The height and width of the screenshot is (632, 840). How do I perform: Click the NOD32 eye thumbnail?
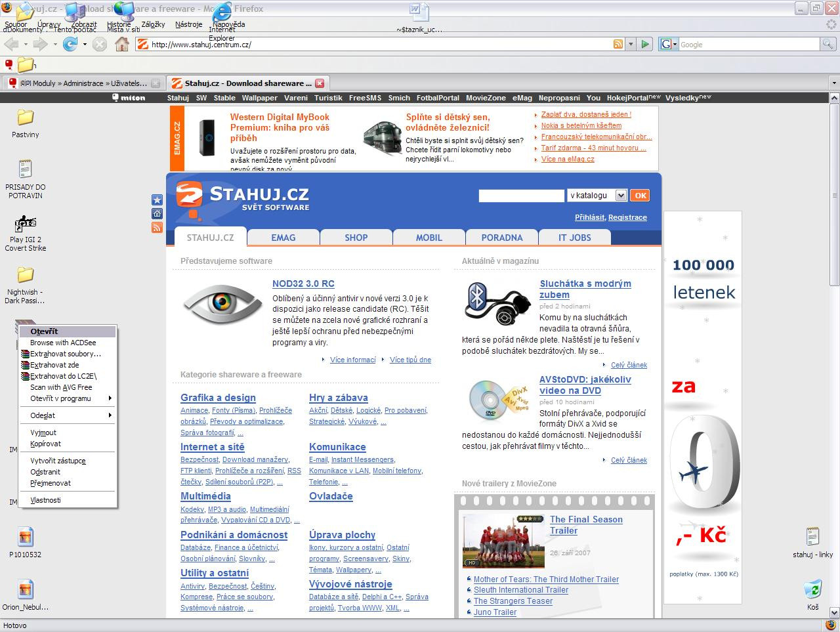pyautogui.click(x=223, y=303)
